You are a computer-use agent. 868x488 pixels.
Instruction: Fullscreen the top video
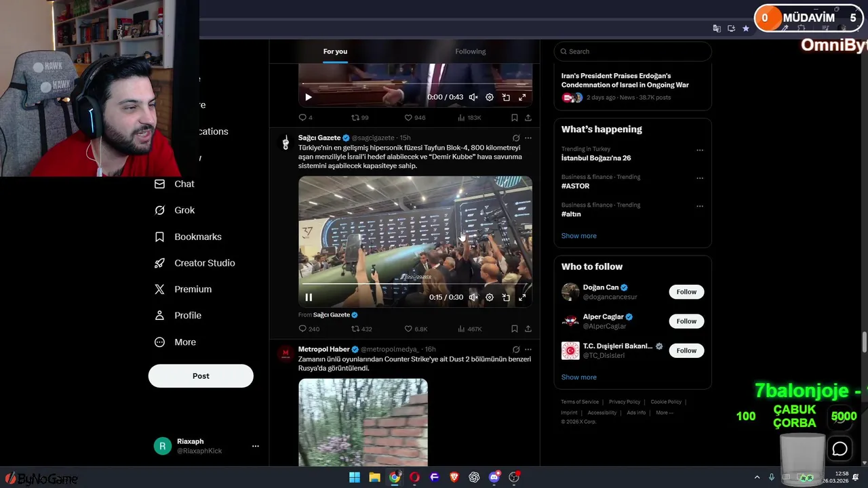(522, 97)
